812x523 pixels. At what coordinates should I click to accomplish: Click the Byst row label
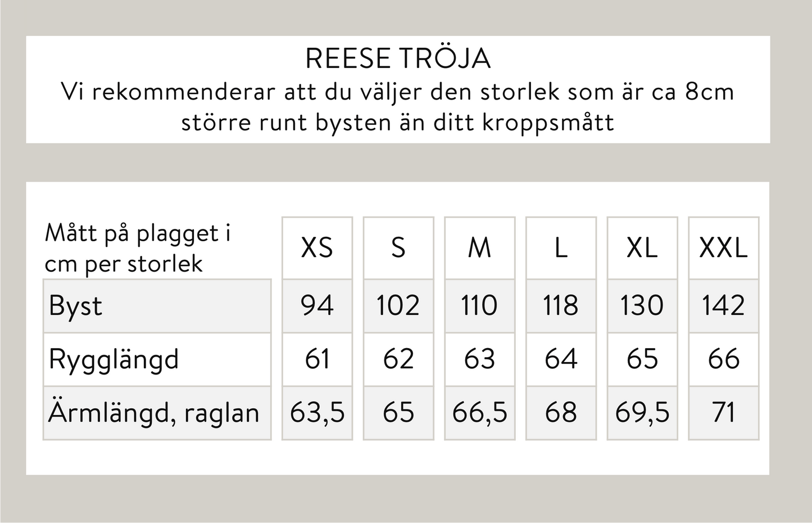click(76, 306)
